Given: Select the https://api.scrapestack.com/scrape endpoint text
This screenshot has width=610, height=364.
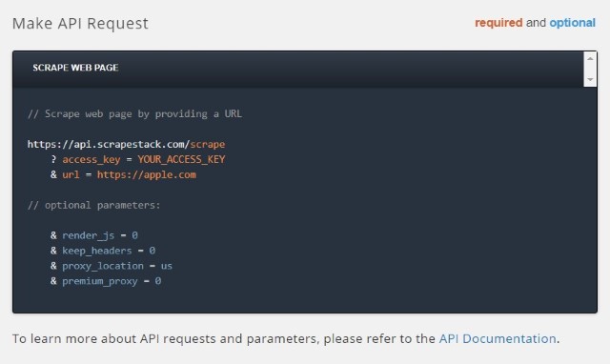Looking at the screenshot, I should 126,144.
